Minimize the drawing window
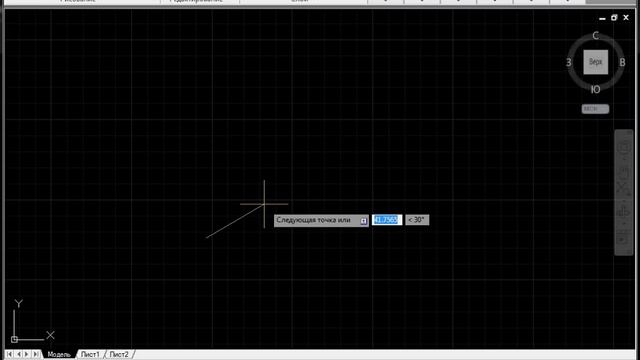 click(x=602, y=18)
